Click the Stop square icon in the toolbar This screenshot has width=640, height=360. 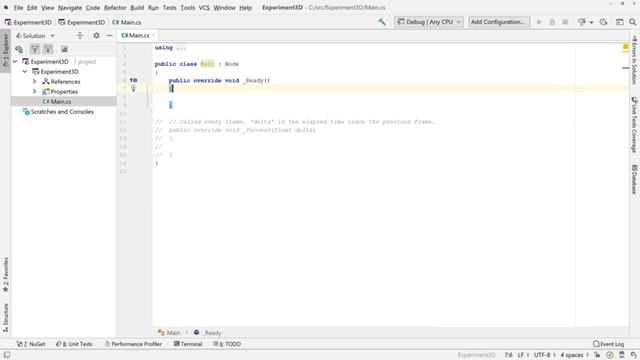coord(565,22)
